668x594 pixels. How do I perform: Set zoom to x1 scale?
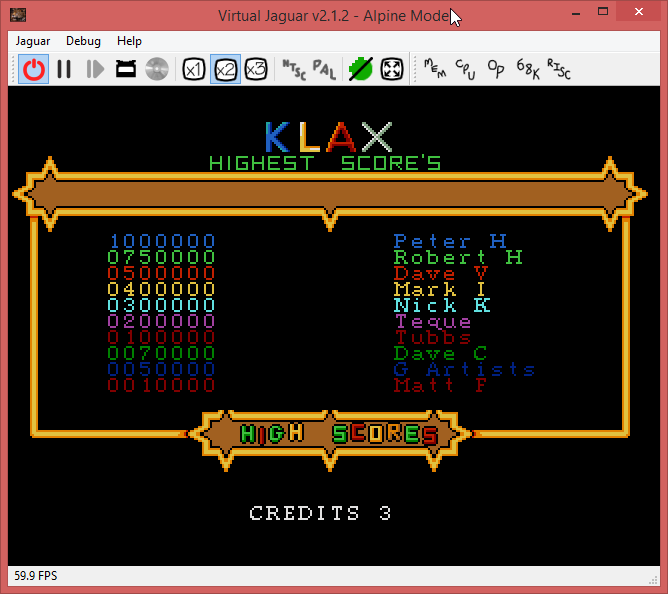(194, 69)
